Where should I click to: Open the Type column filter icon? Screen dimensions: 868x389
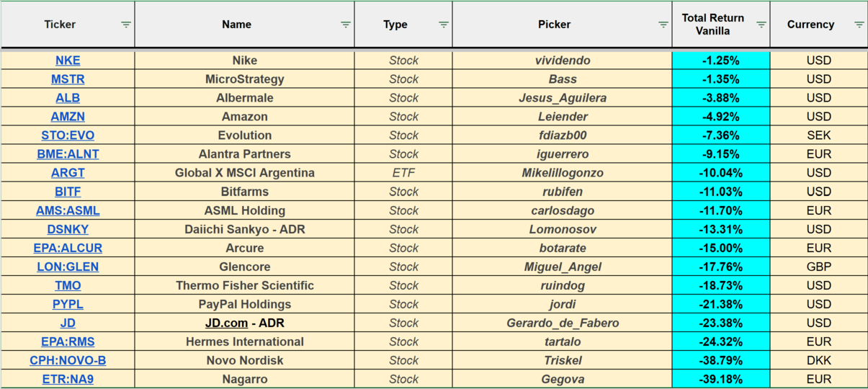tap(444, 25)
